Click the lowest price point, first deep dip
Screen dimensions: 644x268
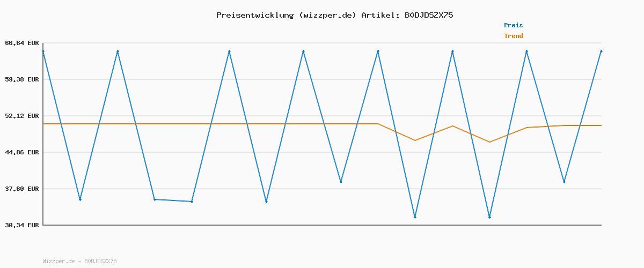pos(415,217)
